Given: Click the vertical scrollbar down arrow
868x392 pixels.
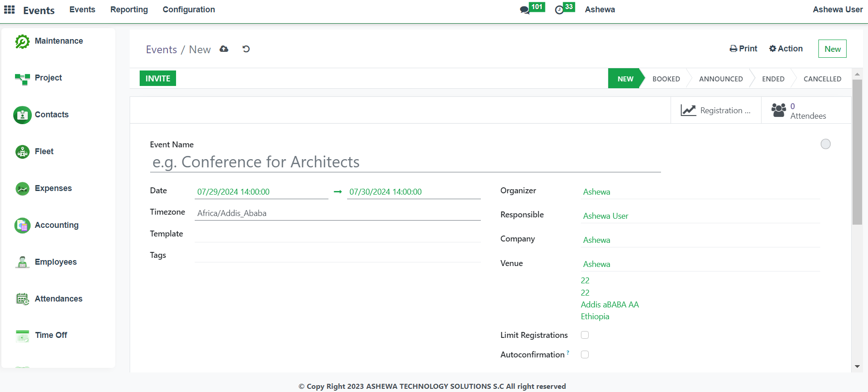Looking at the screenshot, I should pyautogui.click(x=858, y=367).
